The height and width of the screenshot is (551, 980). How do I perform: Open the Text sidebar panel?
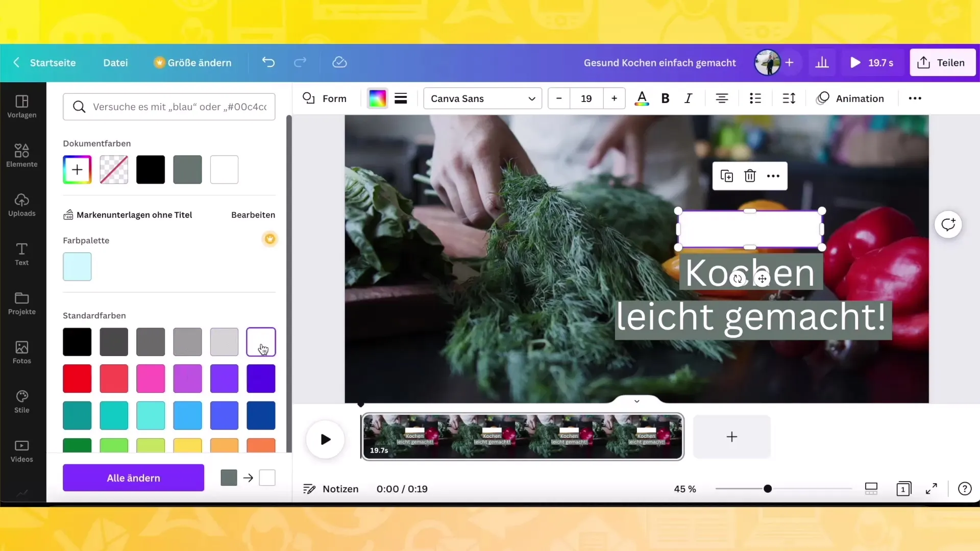[x=22, y=254]
